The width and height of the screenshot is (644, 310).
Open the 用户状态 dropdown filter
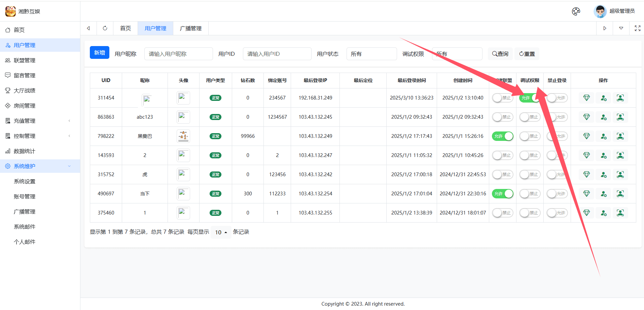[x=371, y=54]
